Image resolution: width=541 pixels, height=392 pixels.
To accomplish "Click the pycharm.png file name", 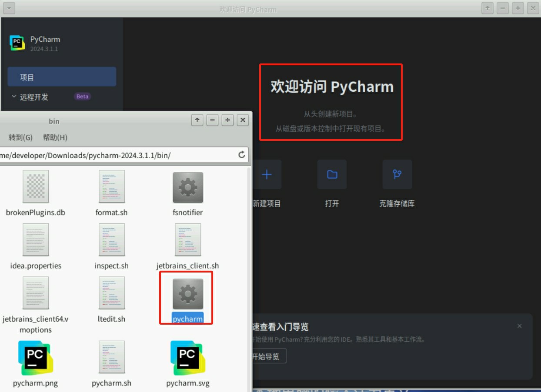I will pos(36,383).
